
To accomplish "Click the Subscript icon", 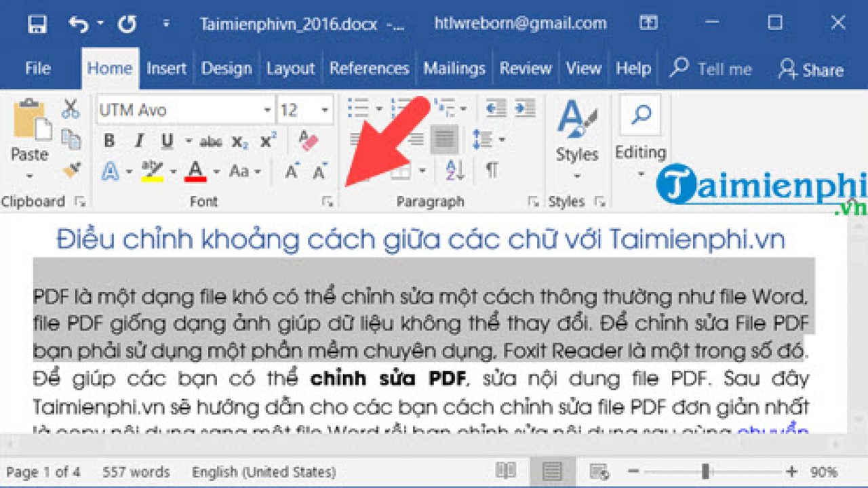I will click(x=239, y=141).
